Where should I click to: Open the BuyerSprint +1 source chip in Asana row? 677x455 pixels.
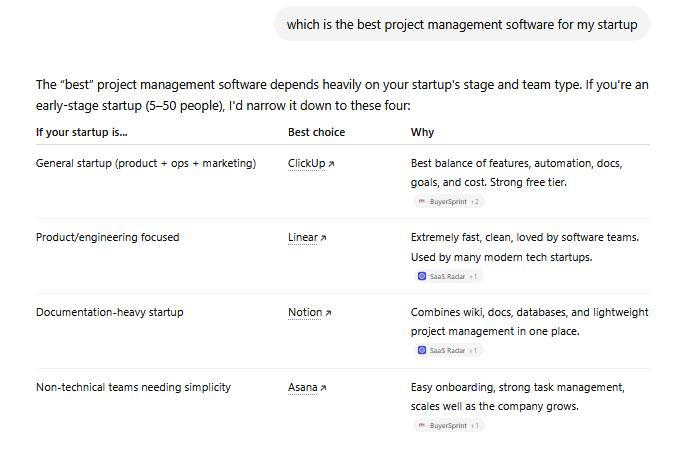click(x=449, y=426)
